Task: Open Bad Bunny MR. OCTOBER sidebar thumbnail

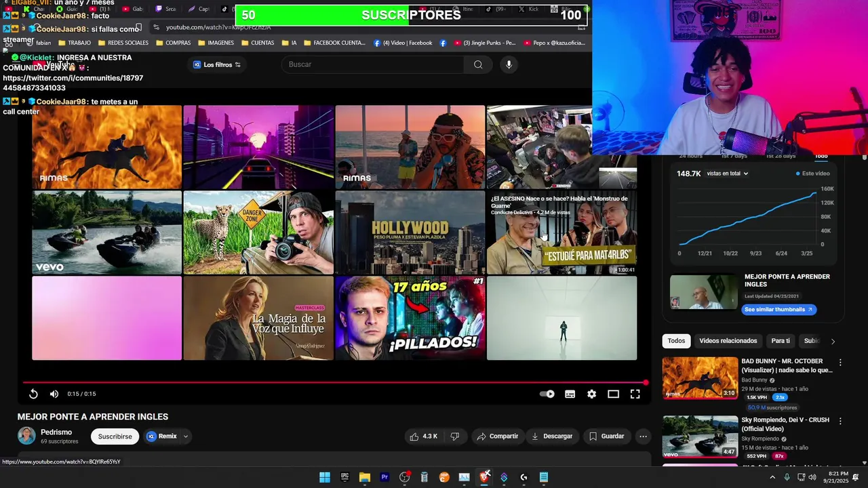Action: pos(700,378)
